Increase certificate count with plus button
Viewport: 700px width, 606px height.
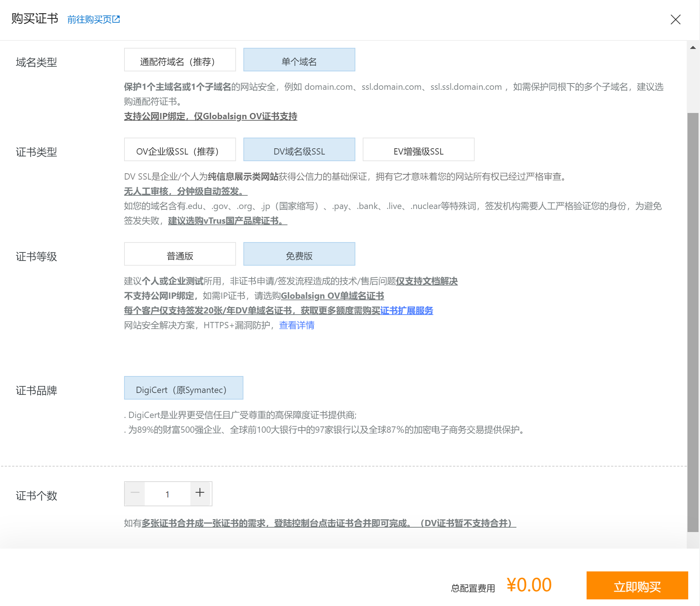pyautogui.click(x=200, y=493)
